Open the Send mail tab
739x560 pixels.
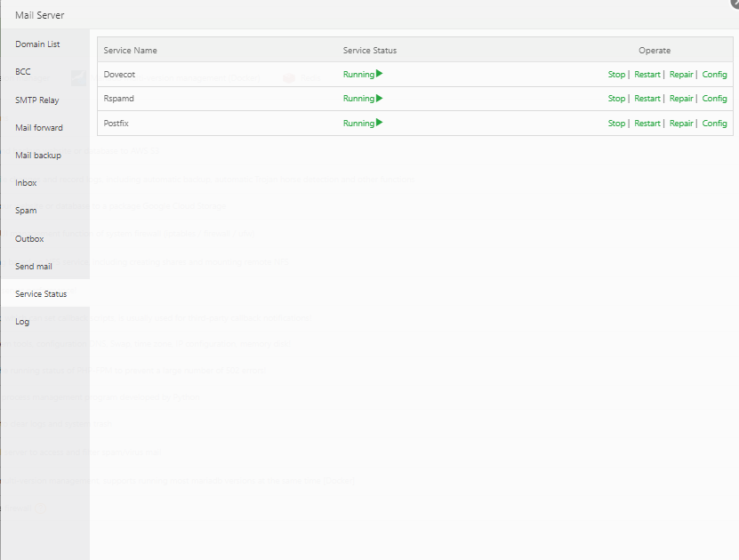[x=44, y=266]
